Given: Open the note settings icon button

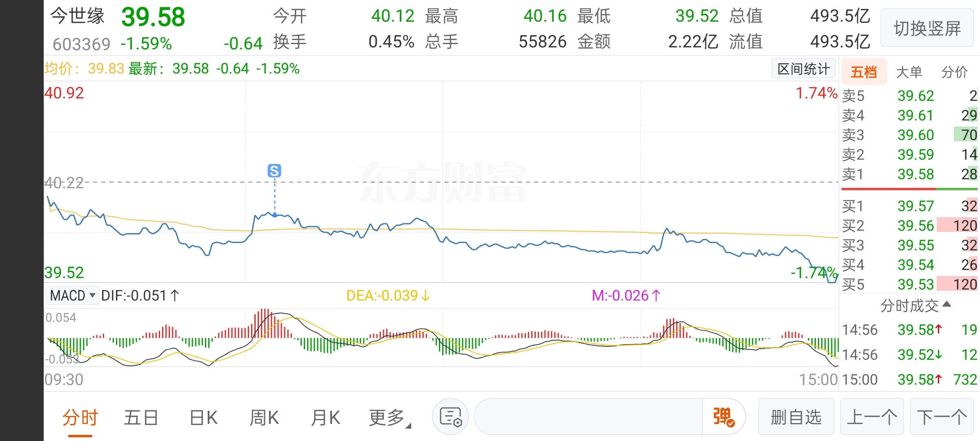Looking at the screenshot, I should tap(450, 417).
